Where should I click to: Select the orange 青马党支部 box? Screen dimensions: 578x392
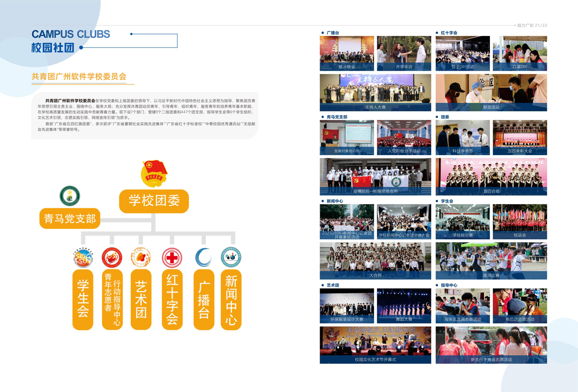(x=70, y=218)
